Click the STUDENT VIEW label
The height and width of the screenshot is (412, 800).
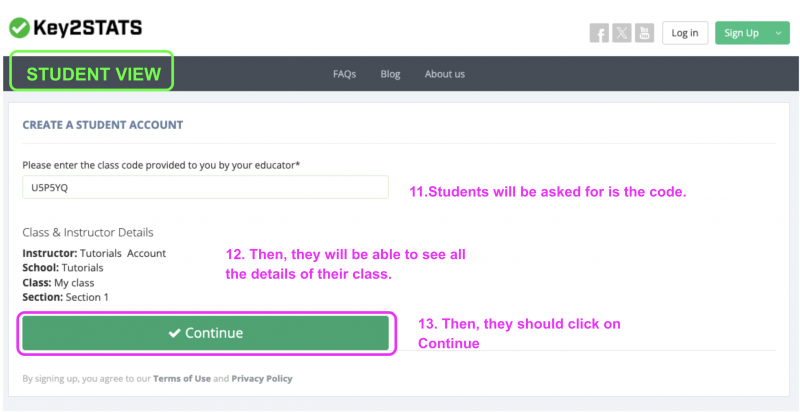[x=93, y=74]
